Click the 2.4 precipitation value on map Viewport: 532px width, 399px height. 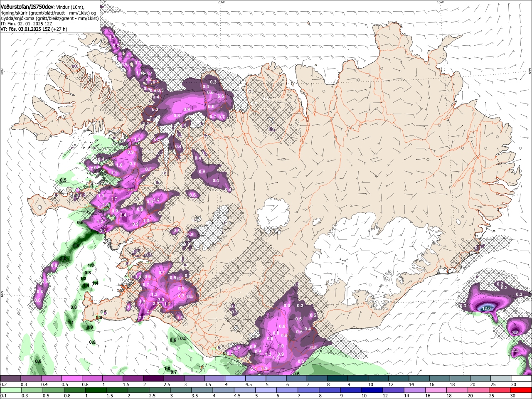click(x=123, y=215)
